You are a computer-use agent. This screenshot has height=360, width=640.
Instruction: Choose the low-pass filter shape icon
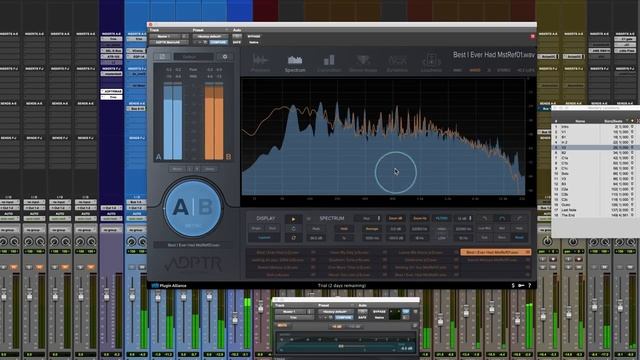pyautogui.click(x=484, y=218)
